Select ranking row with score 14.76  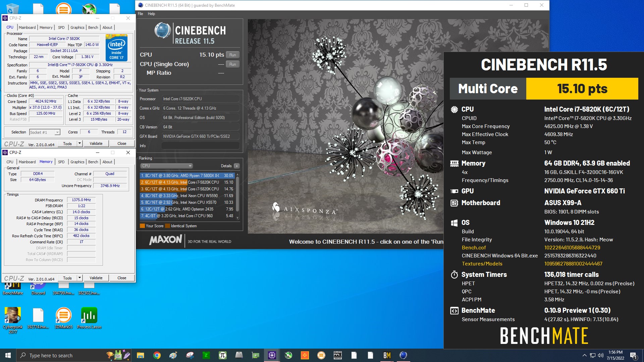[187, 189]
